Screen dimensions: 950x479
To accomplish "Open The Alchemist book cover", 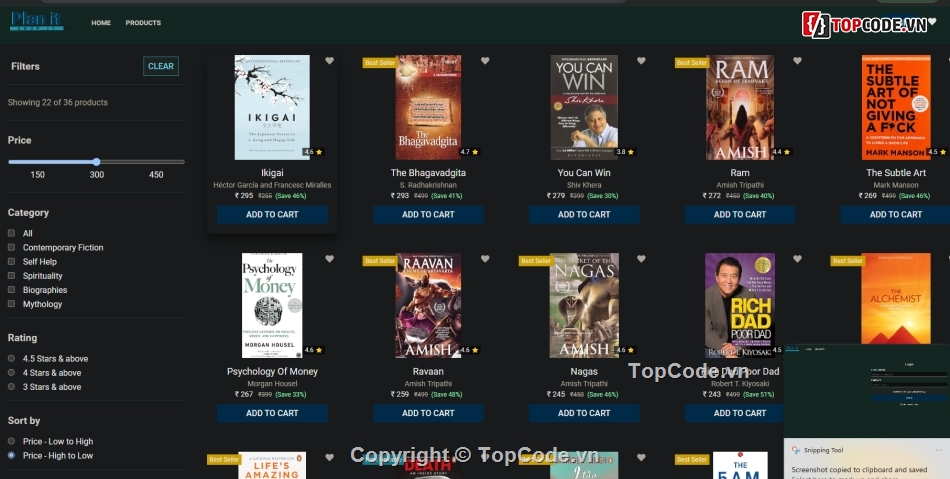I will pos(896,299).
